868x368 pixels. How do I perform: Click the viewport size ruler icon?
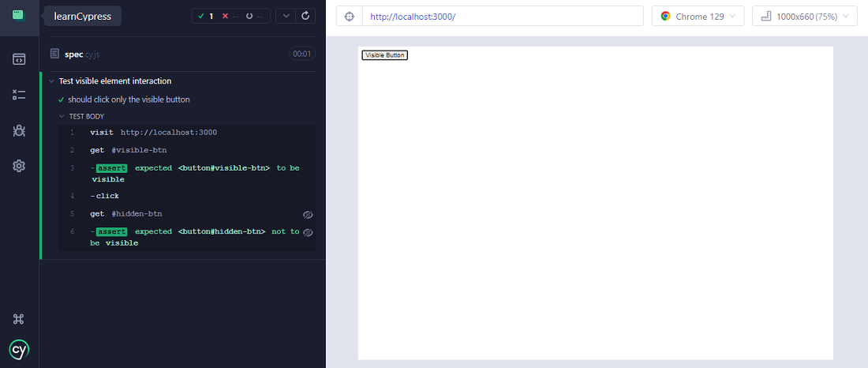[766, 16]
